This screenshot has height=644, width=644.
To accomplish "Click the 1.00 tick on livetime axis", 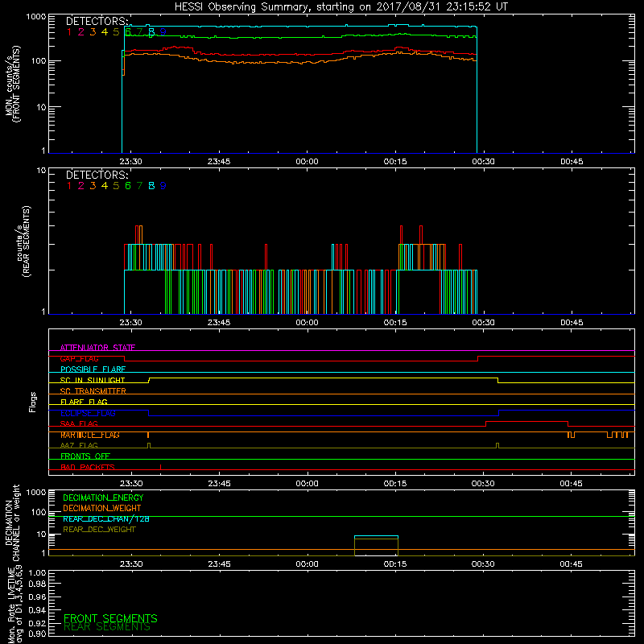I will [37, 573].
